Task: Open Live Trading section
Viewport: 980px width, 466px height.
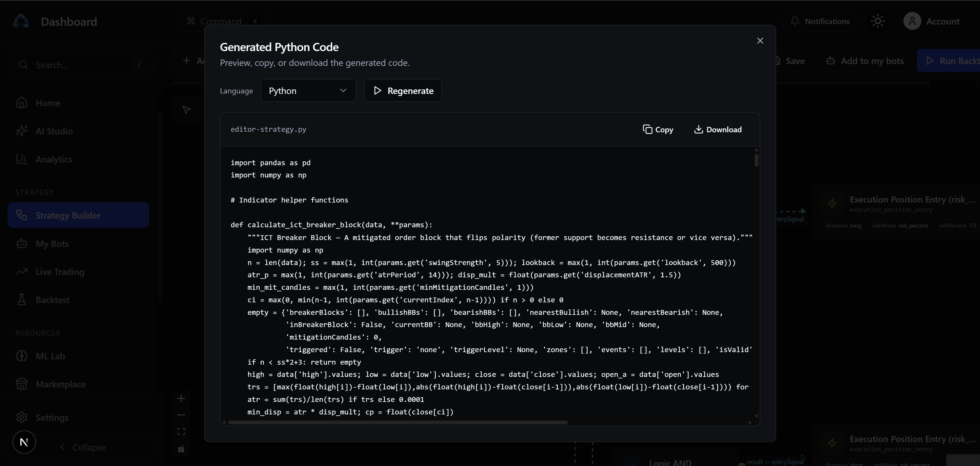Action: [x=78, y=272]
